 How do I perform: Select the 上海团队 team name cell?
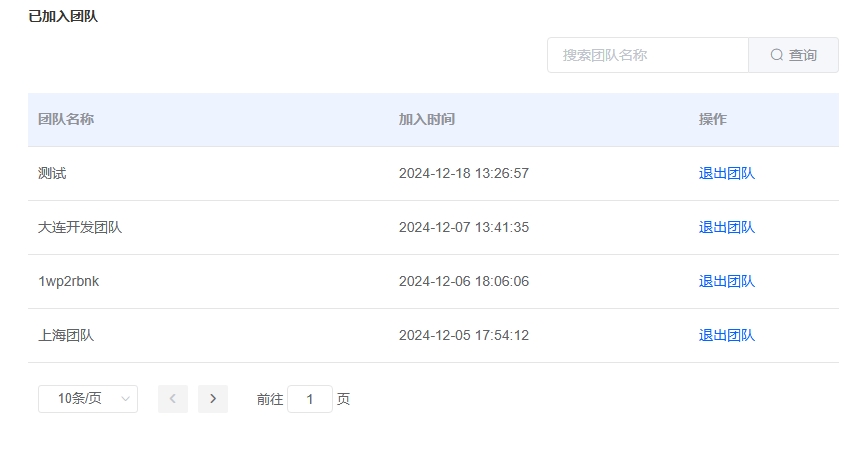66,336
